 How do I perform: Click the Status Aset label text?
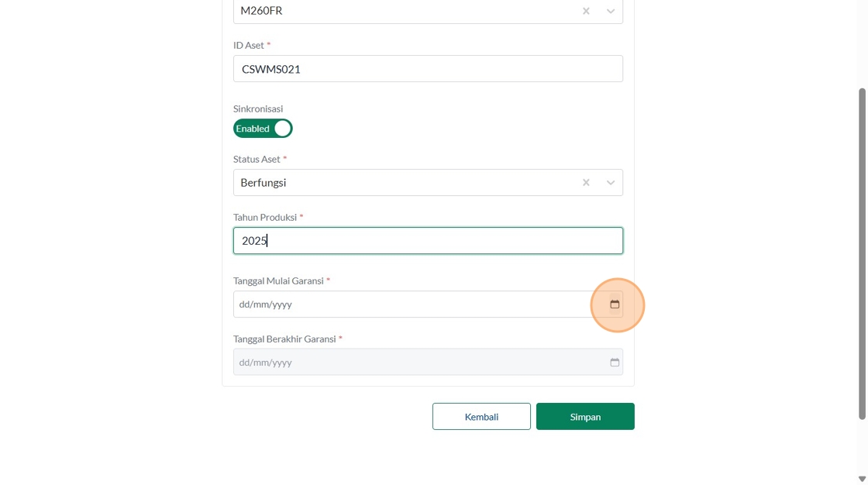pyautogui.click(x=257, y=160)
